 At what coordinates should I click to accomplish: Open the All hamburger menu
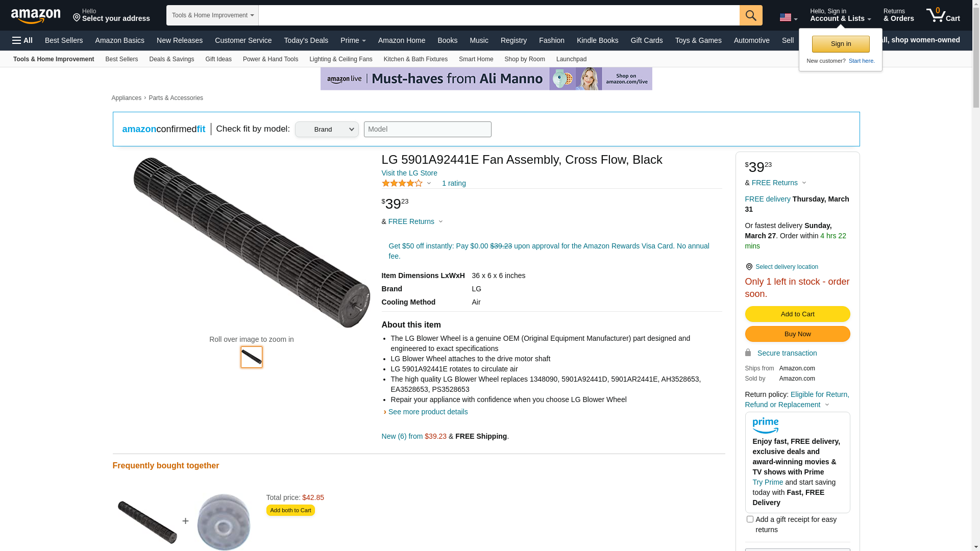[x=22, y=40]
